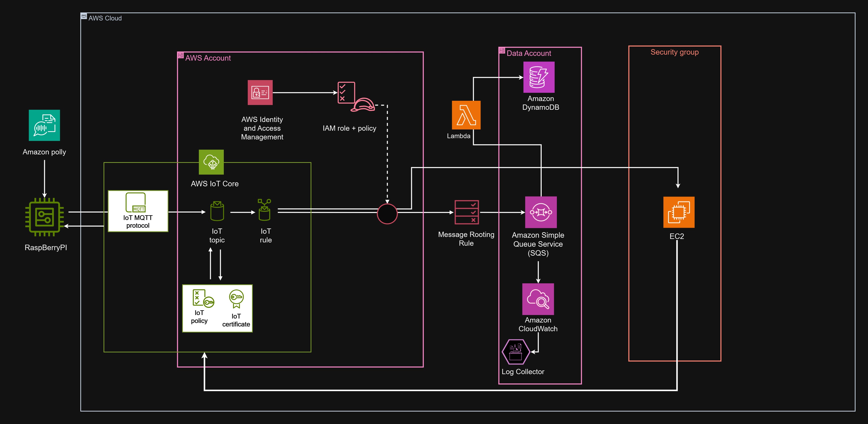Click the Amazon SQS icon

[x=541, y=212]
